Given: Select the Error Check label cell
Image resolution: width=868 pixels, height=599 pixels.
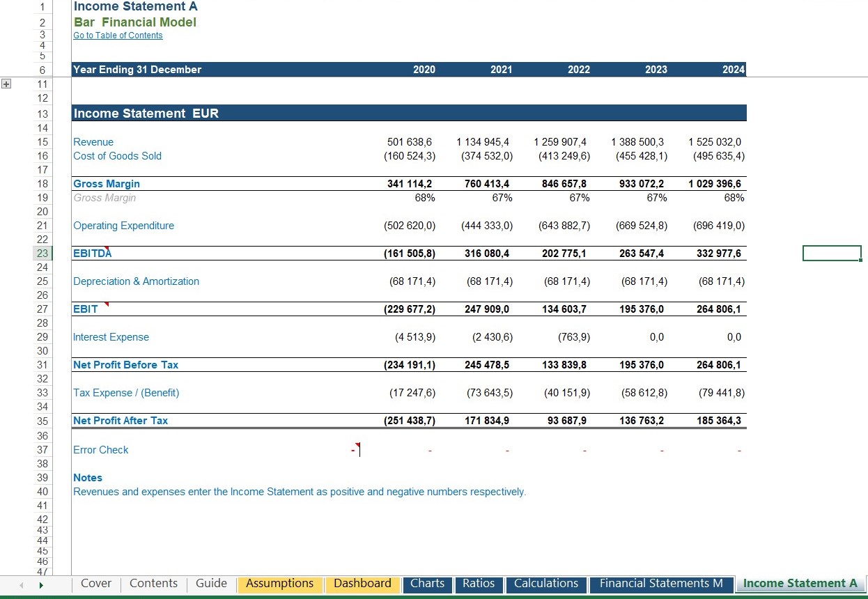Looking at the screenshot, I should point(101,450).
